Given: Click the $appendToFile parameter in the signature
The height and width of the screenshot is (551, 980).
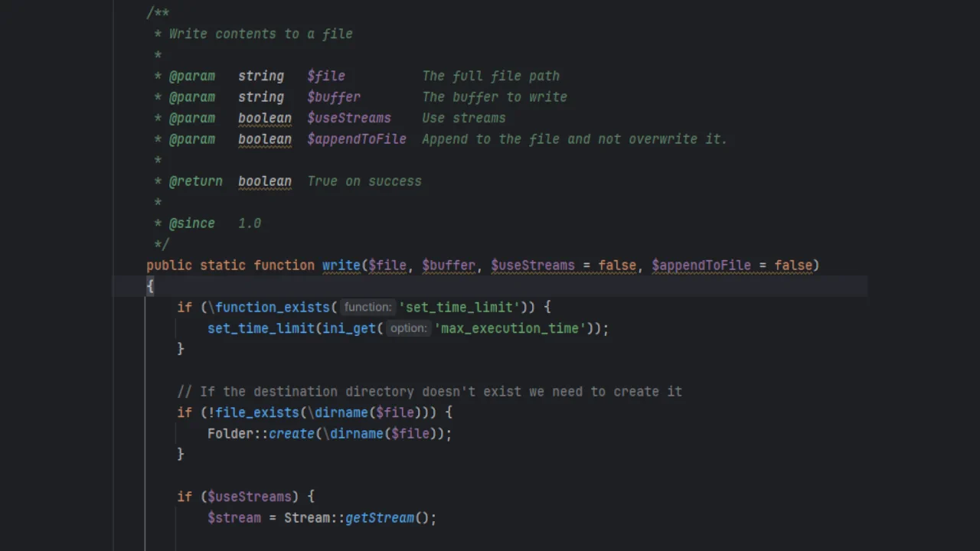Looking at the screenshot, I should tap(701, 266).
